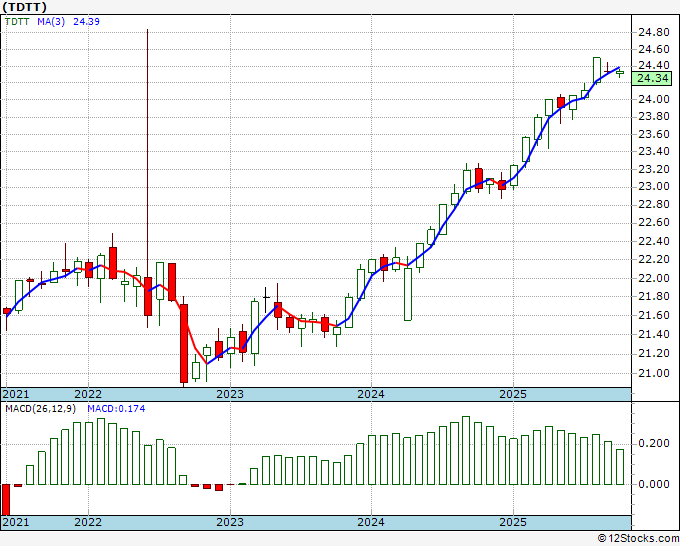Click the 24.39 moving average value
This screenshot has height=546, width=680.
(x=86, y=22)
